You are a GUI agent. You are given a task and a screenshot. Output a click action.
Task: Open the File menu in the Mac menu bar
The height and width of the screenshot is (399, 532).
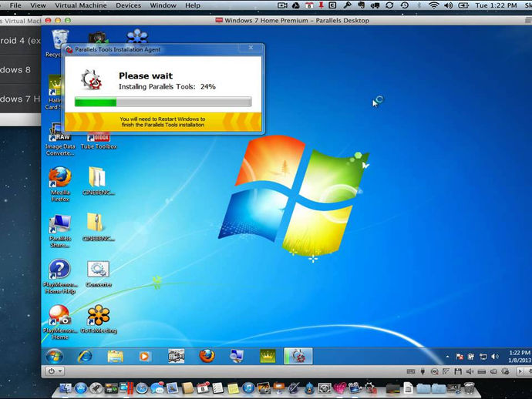pyautogui.click(x=15, y=5)
